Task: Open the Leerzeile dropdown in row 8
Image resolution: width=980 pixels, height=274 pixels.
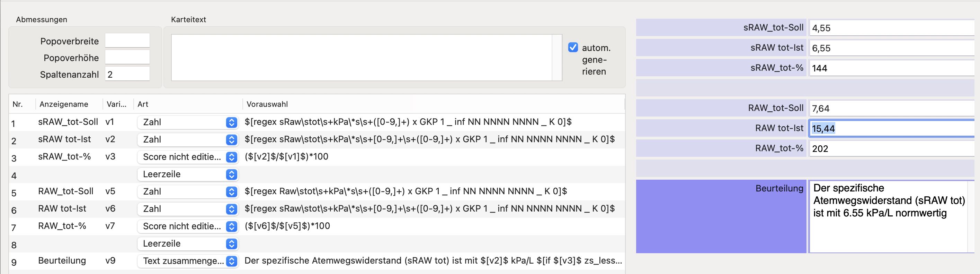Action: [x=188, y=243]
